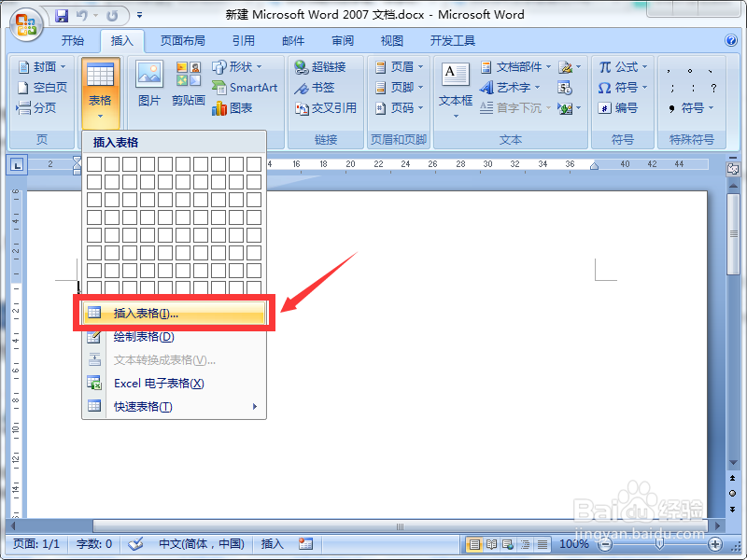Switch to the 审阅 tab
This screenshot has width=747, height=560.
(x=343, y=41)
